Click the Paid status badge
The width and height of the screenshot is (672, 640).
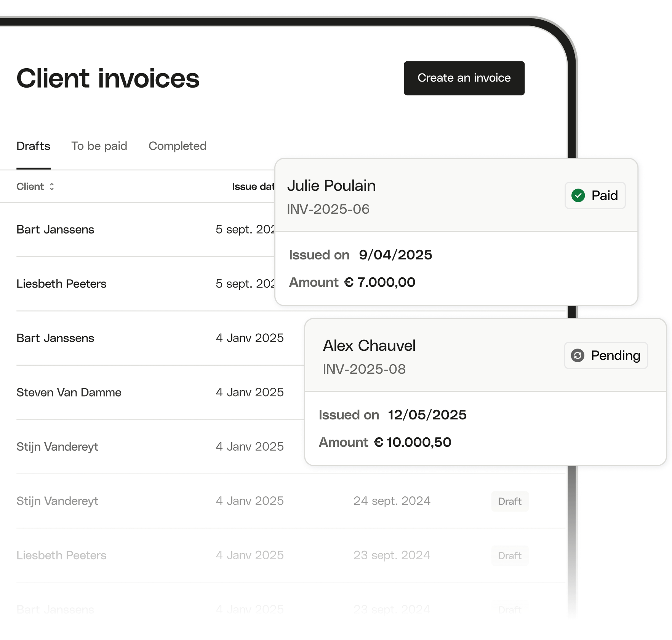click(595, 195)
